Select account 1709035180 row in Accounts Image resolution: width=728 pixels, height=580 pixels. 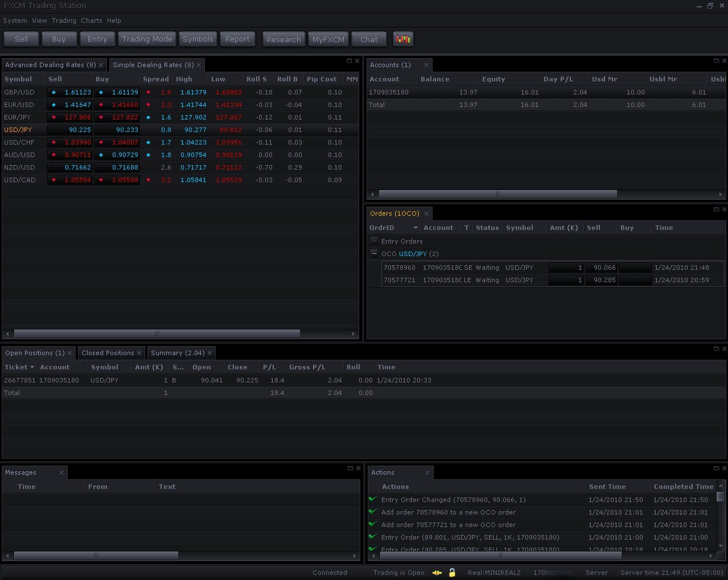[546, 92]
